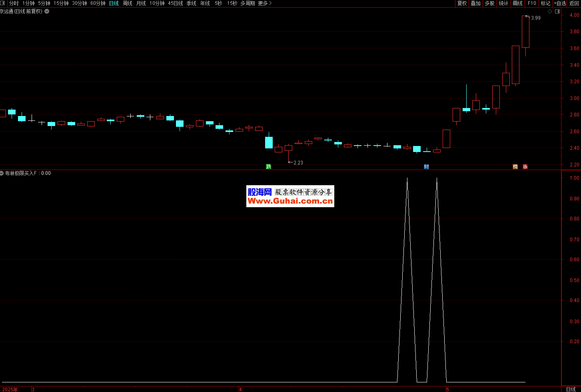Click the blue 财 event marker
The width and height of the screenshot is (581, 392).
[x=426, y=166]
